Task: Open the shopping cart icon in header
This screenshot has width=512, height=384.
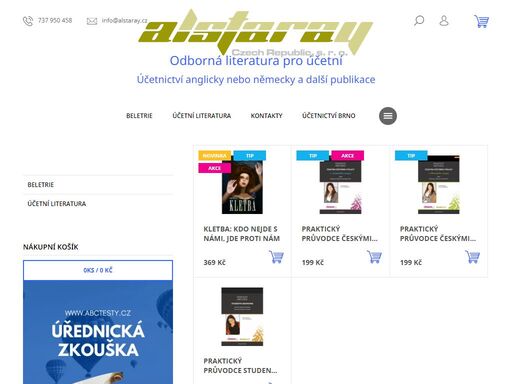Action: tap(481, 21)
